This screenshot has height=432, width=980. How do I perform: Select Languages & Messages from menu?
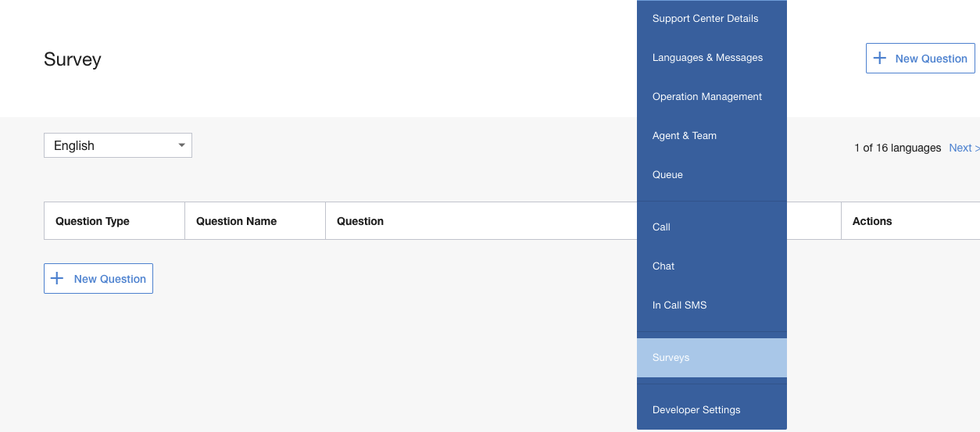coord(707,58)
